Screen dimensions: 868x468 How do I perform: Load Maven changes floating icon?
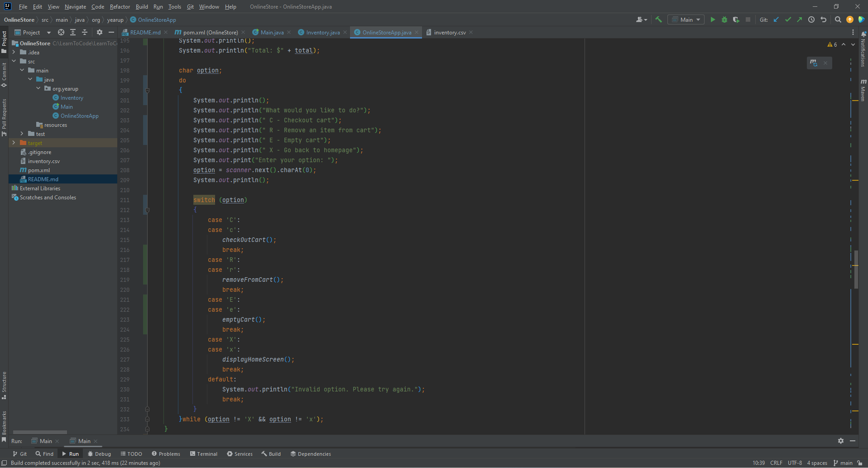[814, 63]
